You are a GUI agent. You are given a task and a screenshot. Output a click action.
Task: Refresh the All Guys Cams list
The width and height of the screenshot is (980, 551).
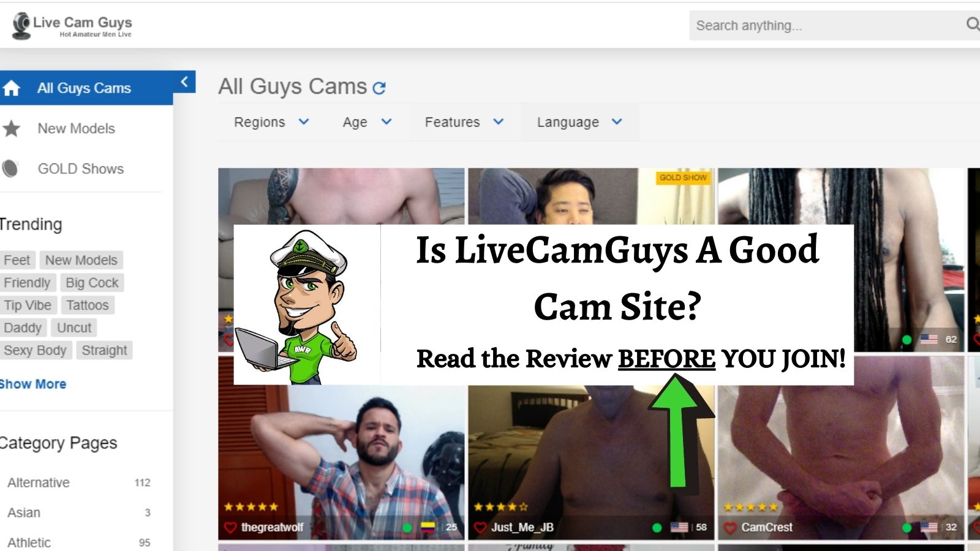[x=379, y=88]
